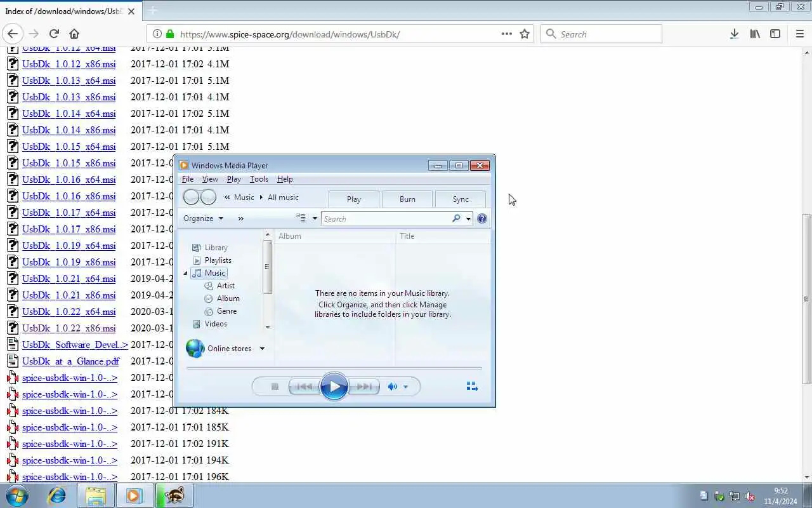Click the Album column header

(335, 236)
